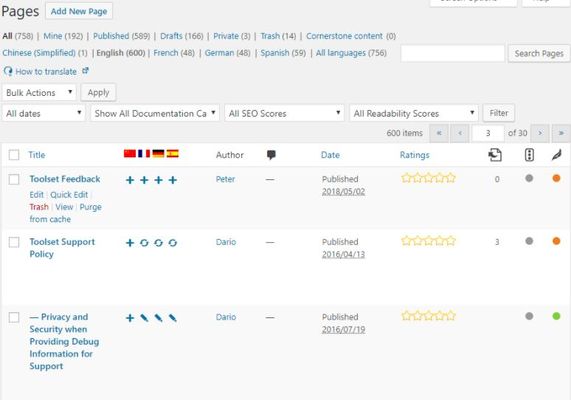The image size is (571, 400).
Task: Click green readability dot for Privacy and Security
Action: [x=556, y=316]
